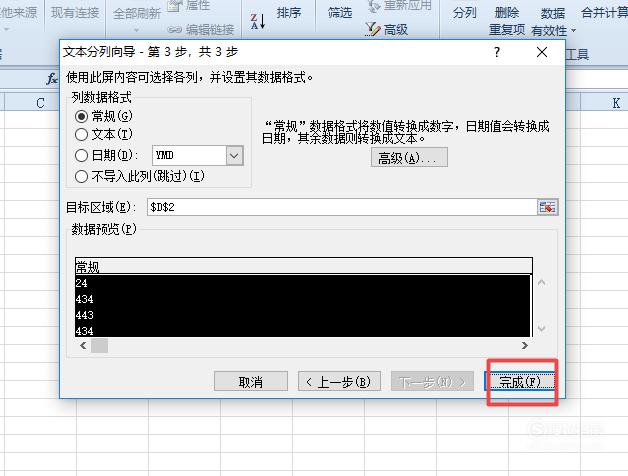Screen dimensions: 628x476
Task: Click the 完成(F) button
Action: [x=520, y=381]
